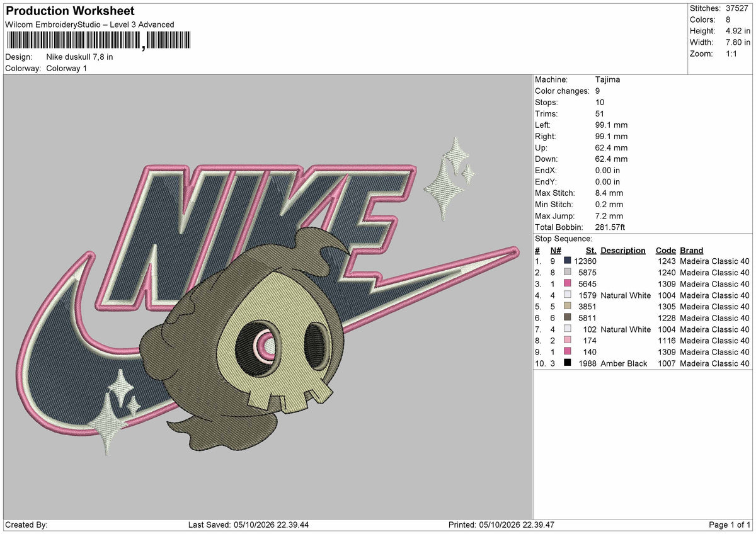Screen dimensions: 756x534
Task: Select stitch count 5875 in stop row 2
Action: tap(587, 273)
